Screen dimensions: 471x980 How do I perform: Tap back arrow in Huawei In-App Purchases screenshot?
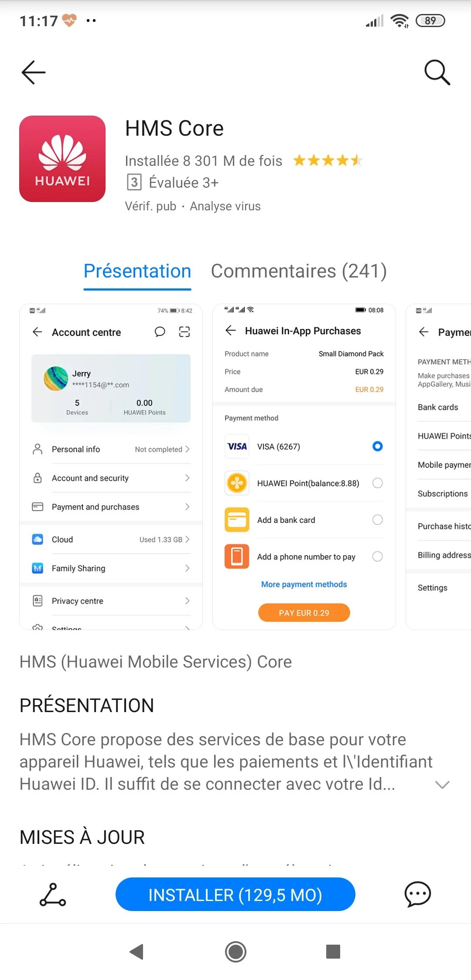click(231, 331)
